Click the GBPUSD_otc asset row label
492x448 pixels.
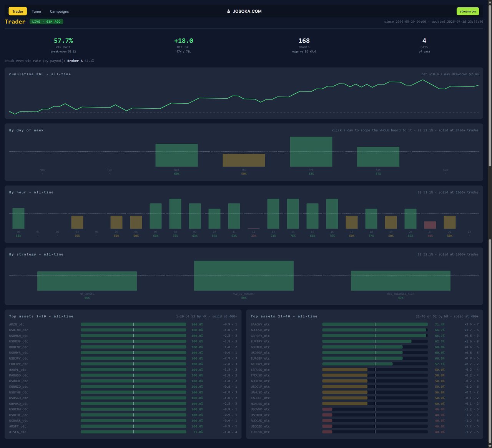pyautogui.click(x=18, y=403)
